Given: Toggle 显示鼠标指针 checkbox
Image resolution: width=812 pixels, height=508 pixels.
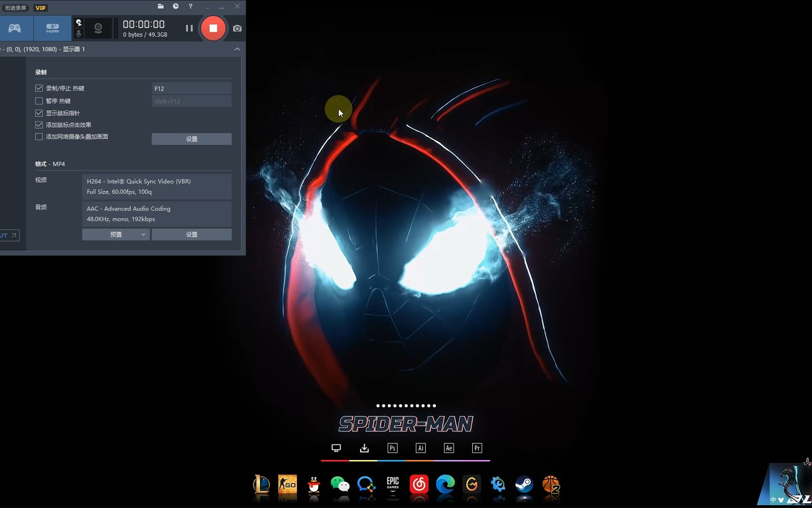Looking at the screenshot, I should point(39,113).
